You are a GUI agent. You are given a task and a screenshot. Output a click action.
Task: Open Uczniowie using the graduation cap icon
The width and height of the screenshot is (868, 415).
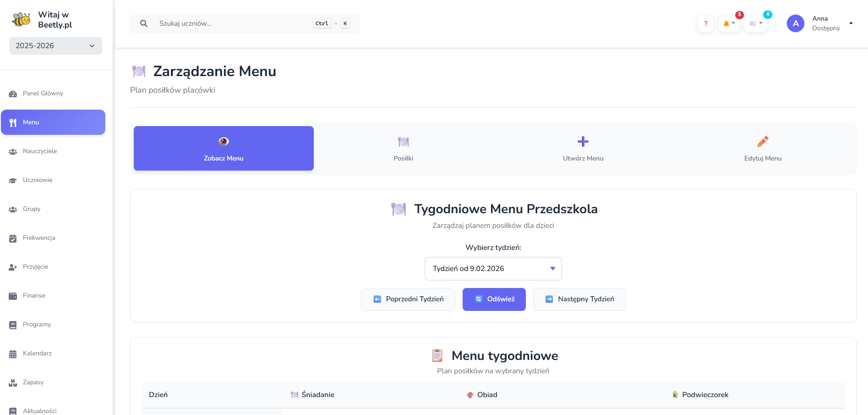(x=12, y=180)
